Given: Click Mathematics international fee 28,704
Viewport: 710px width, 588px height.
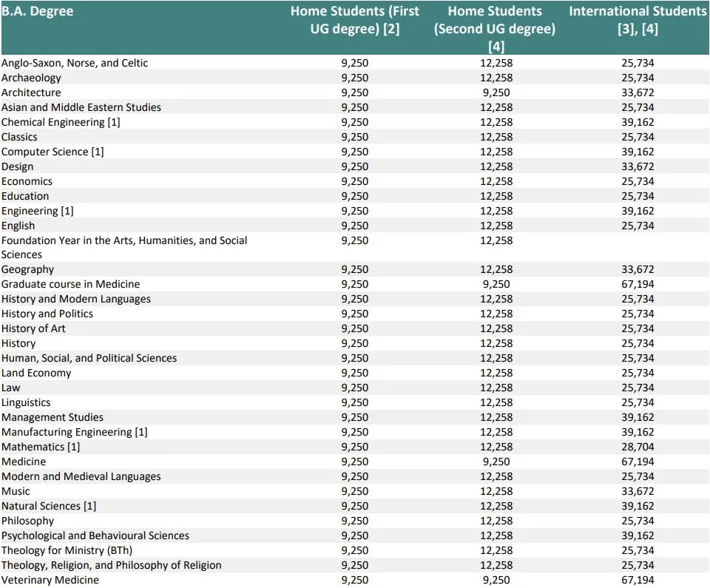Looking at the screenshot, I should (x=638, y=447).
